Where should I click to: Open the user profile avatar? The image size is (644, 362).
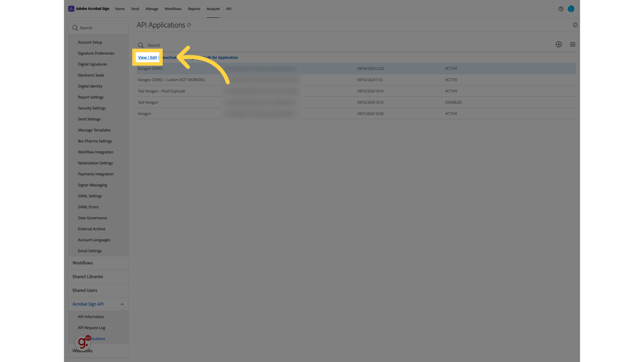tap(571, 9)
